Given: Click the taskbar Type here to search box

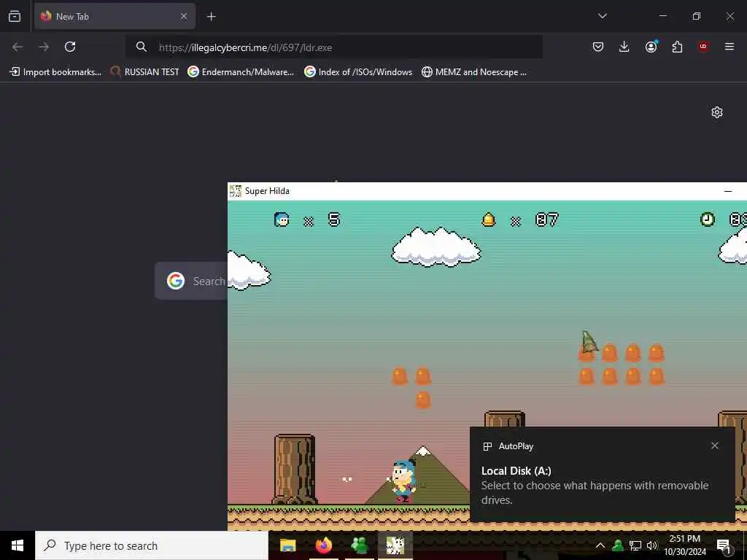Looking at the screenshot, I should 152,545.
